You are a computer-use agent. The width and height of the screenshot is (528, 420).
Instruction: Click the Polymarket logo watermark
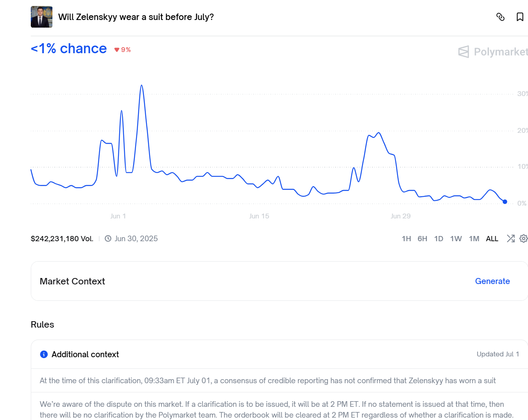[x=493, y=52]
